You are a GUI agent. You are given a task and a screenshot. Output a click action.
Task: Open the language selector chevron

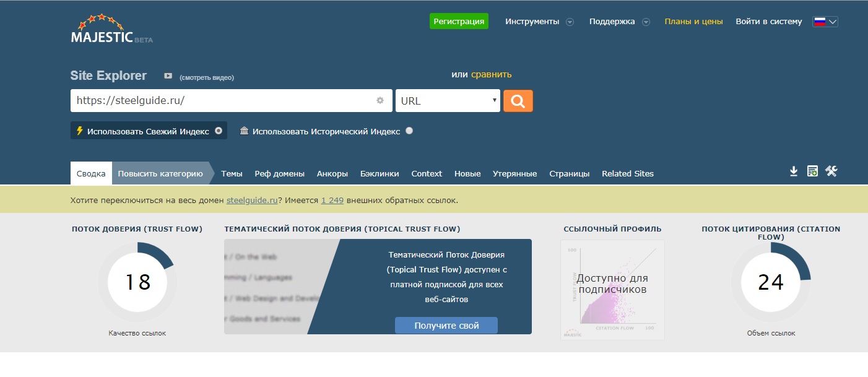[x=833, y=22]
